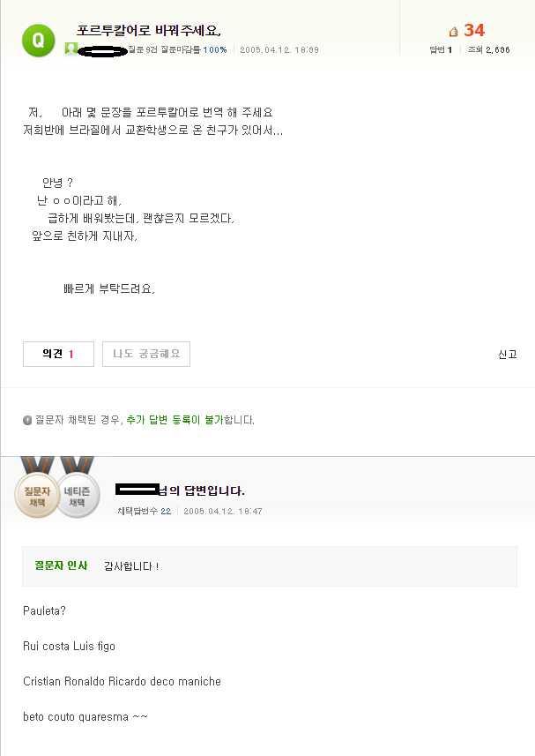Click the info icon before the notice text
This screenshot has height=756, width=535.
(27, 420)
